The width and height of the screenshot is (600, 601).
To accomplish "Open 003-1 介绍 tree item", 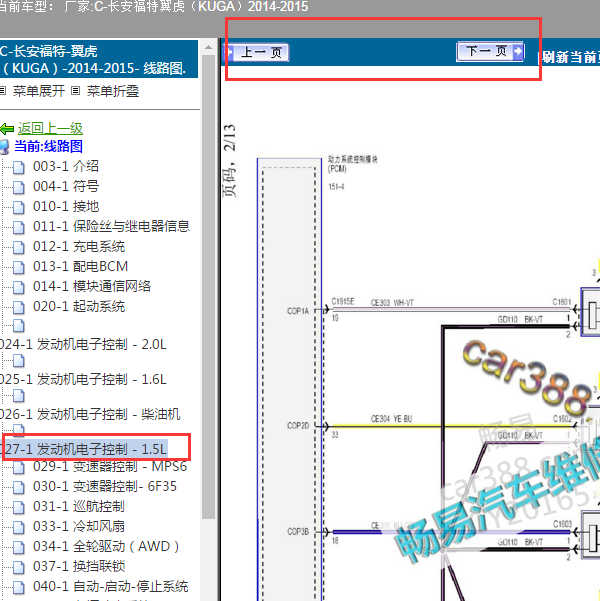I will 66,166.
